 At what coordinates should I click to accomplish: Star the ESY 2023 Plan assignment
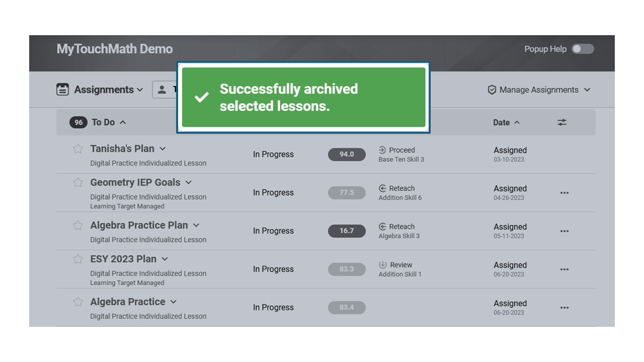click(x=78, y=259)
